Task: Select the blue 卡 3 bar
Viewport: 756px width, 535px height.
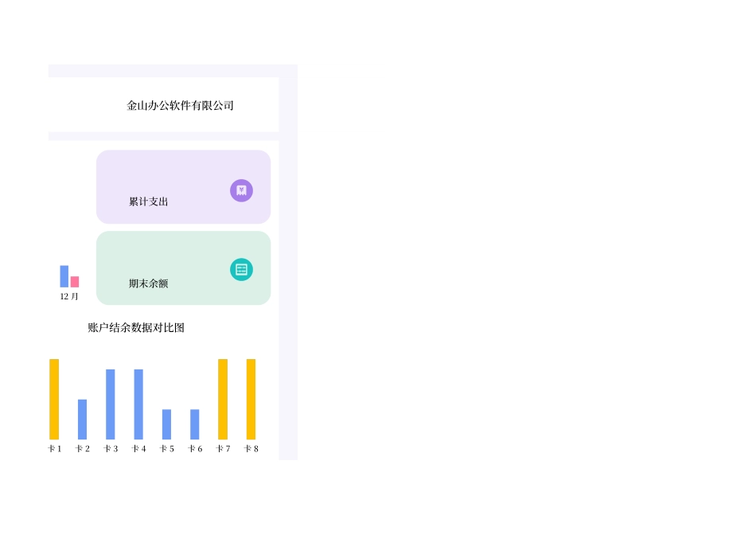Action: pyautogui.click(x=110, y=404)
